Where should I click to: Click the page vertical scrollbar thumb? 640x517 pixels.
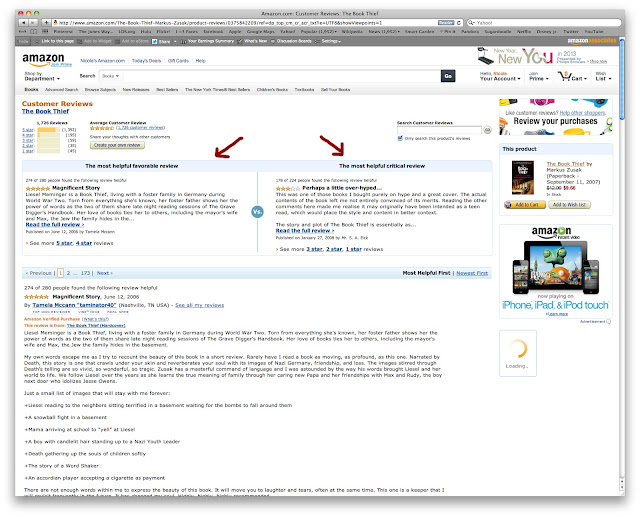tap(622, 79)
